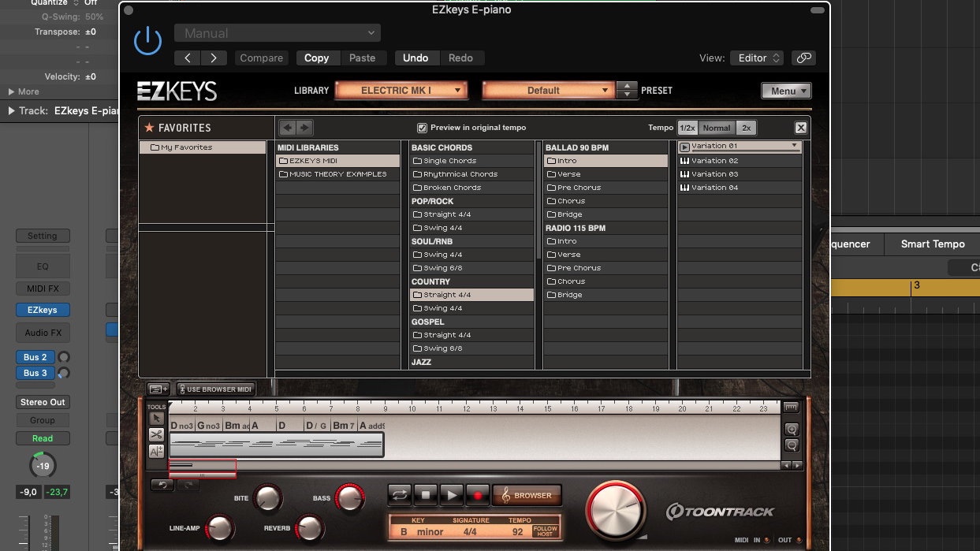
Task: Open the ELECTRIC MK I library dropdown
Action: coord(401,91)
